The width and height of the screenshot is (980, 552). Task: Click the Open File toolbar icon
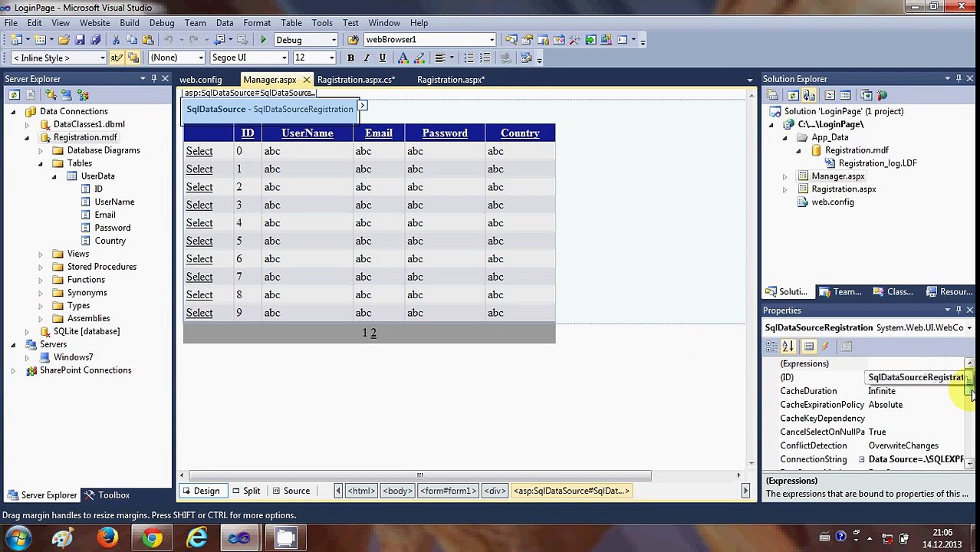[64, 40]
